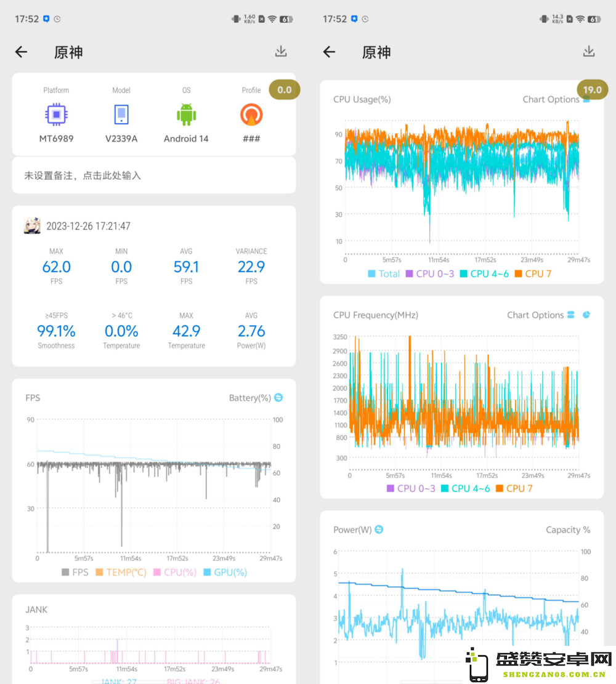Tap the MAX Temperature value 42.9
Image resolution: width=616 pixels, height=684 pixels.
tap(187, 331)
